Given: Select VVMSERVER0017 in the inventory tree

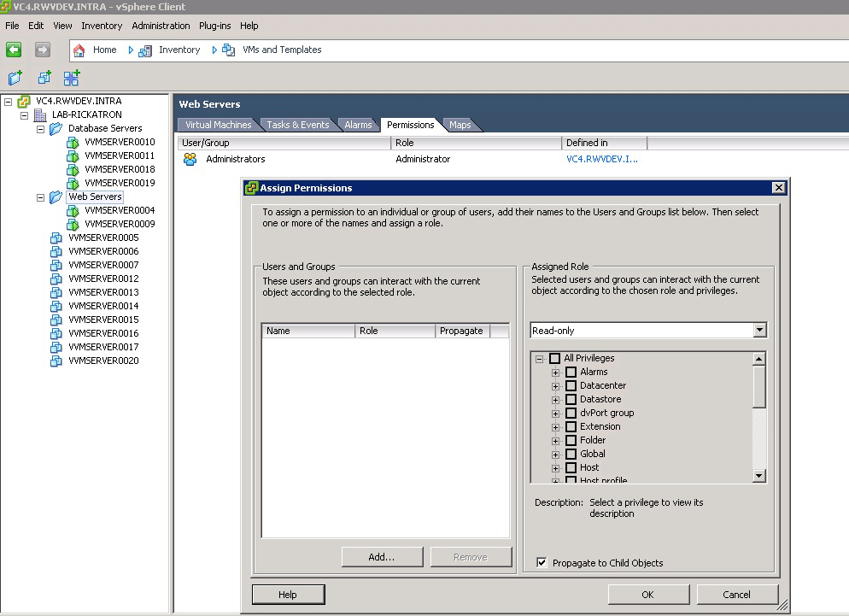Looking at the screenshot, I should coord(103,347).
